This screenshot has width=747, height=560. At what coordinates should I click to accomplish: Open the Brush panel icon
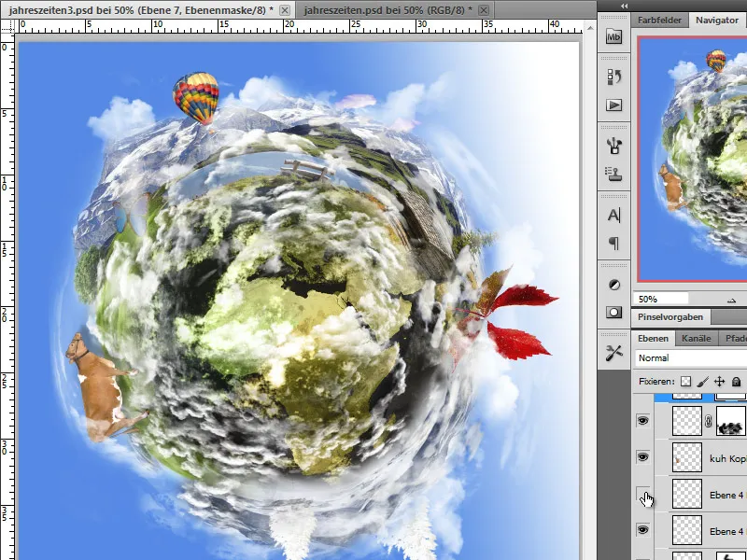[x=613, y=146]
